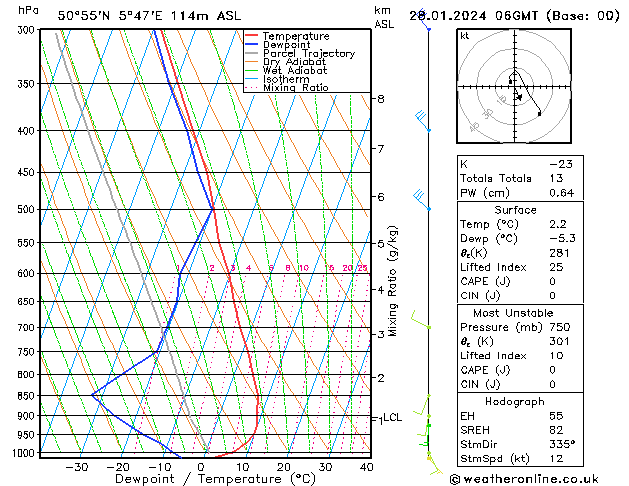Click the hodograph 'kt' unit label
The width and height of the screenshot is (629, 486).
(x=465, y=36)
